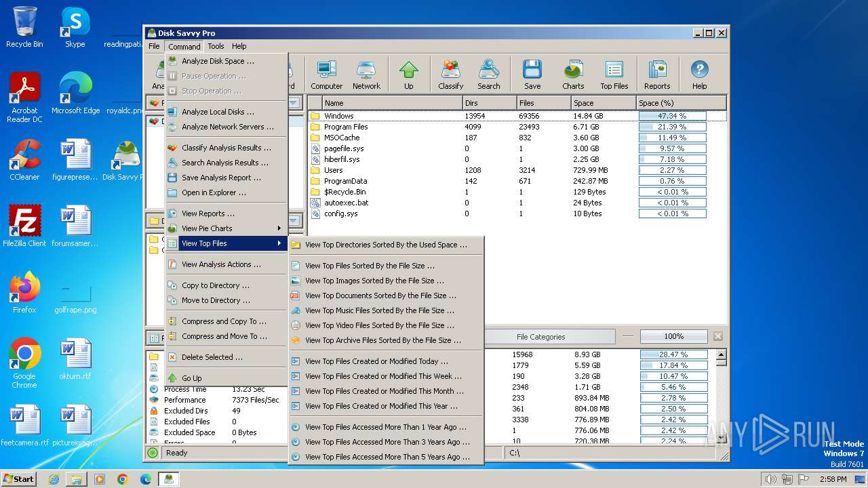Select the Program Files folder row
This screenshot has width=868, height=488.
pyautogui.click(x=517, y=127)
